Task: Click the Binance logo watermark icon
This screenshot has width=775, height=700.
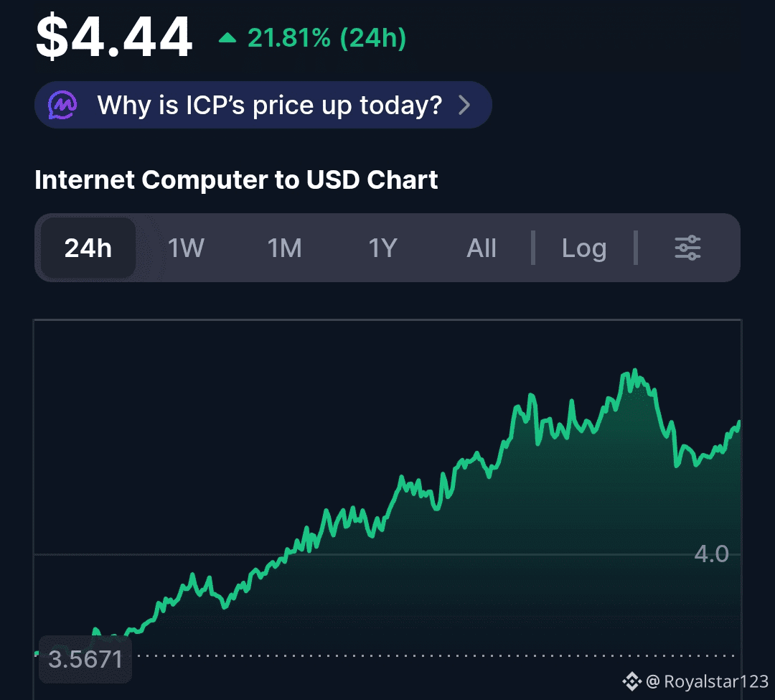Action: pyautogui.click(x=631, y=681)
